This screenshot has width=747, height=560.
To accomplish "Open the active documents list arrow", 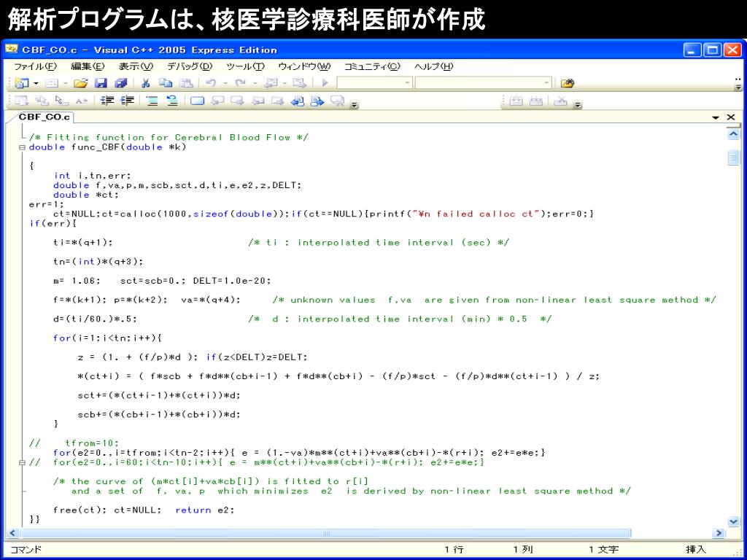I will coord(716,117).
